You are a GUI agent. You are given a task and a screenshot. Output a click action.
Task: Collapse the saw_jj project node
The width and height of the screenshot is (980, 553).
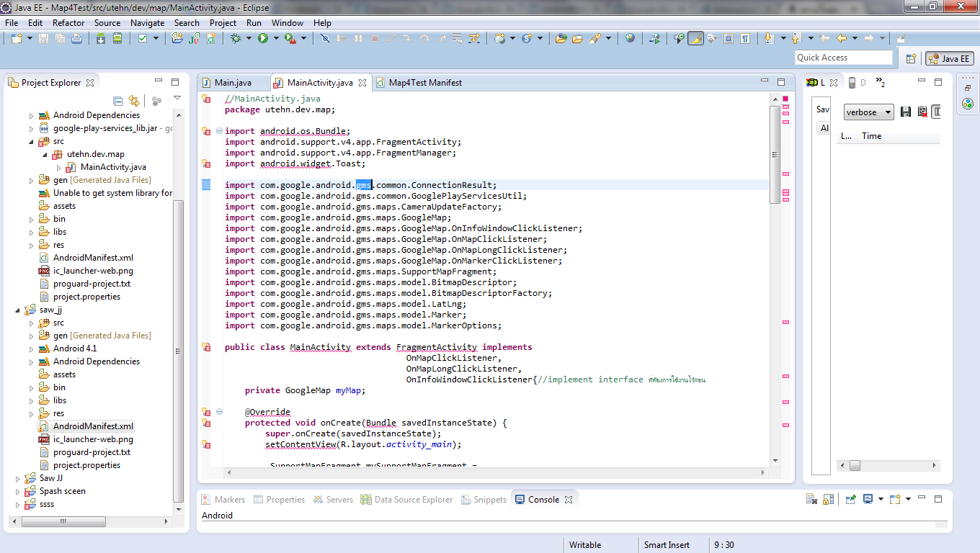(19, 310)
